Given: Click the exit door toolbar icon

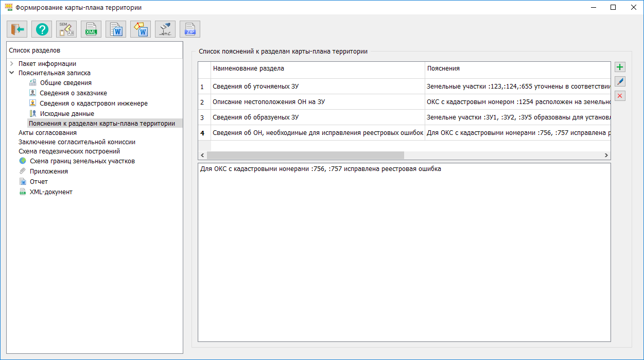Looking at the screenshot, I should click(17, 29).
